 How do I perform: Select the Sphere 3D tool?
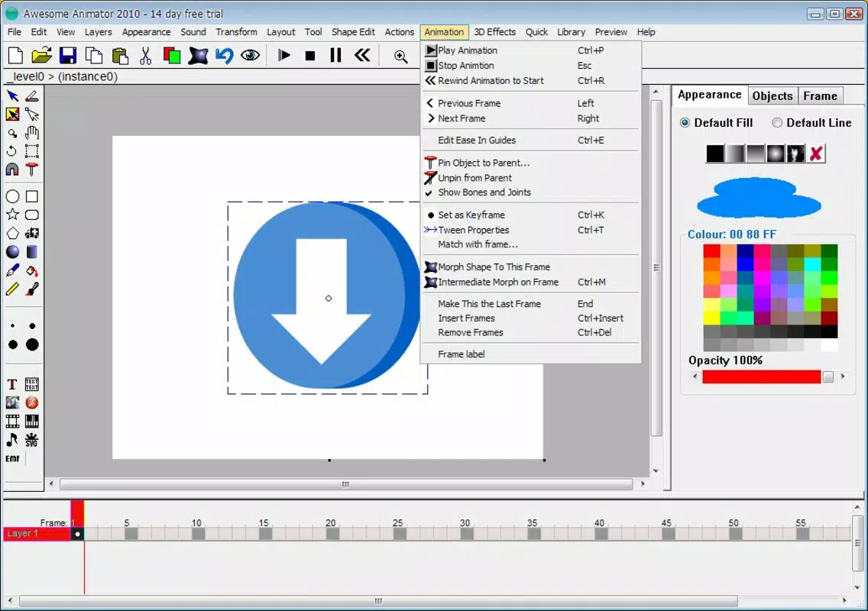pos(12,252)
